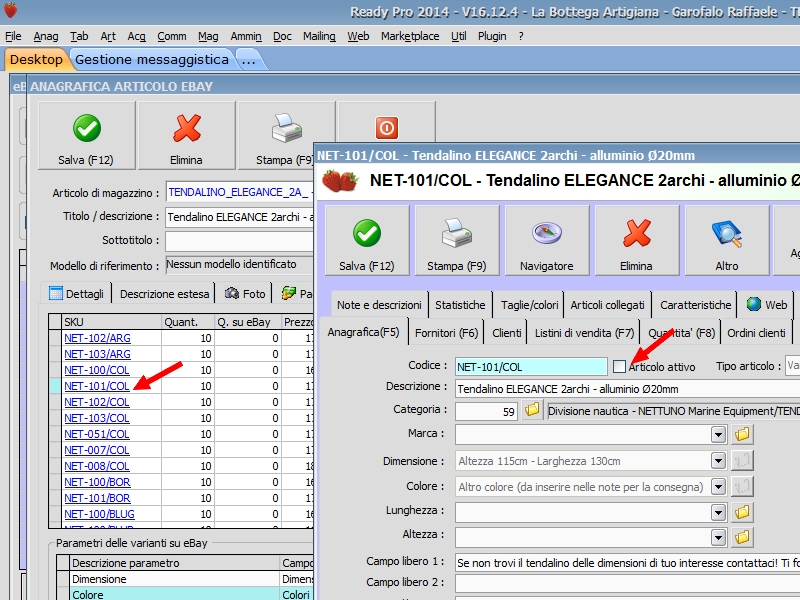Image resolution: width=800 pixels, height=600 pixels.
Task: Click the Navigatore compass icon button
Action: tap(546, 240)
